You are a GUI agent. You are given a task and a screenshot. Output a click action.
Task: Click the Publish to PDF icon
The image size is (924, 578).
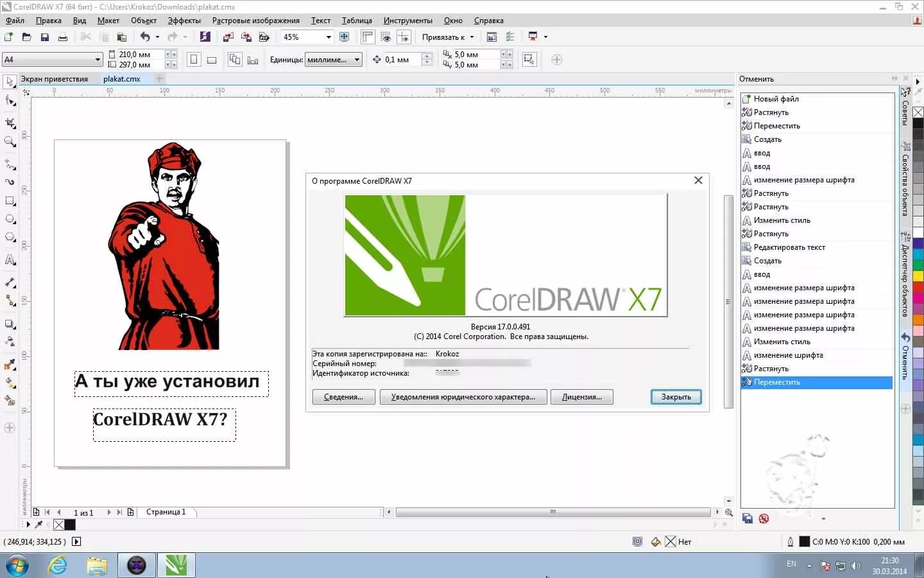(264, 37)
